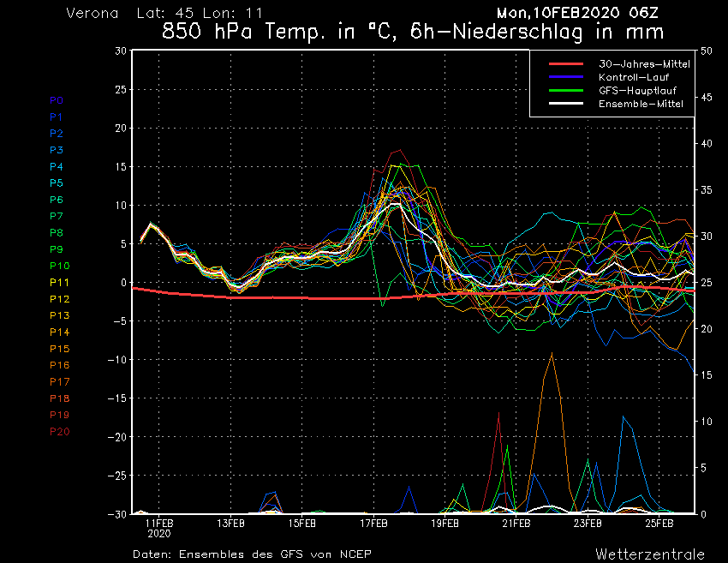Click the green GFS-Hauptlauf legend line
This screenshot has height=563, width=728.
(566, 90)
